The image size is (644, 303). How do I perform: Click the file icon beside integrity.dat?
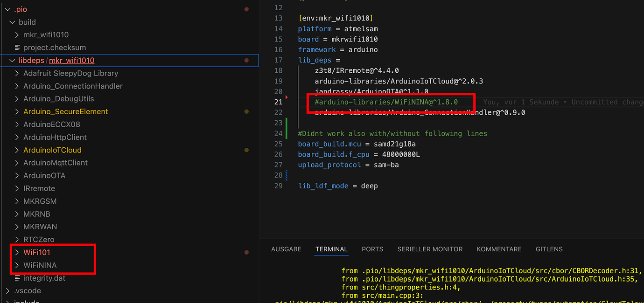tap(17, 278)
